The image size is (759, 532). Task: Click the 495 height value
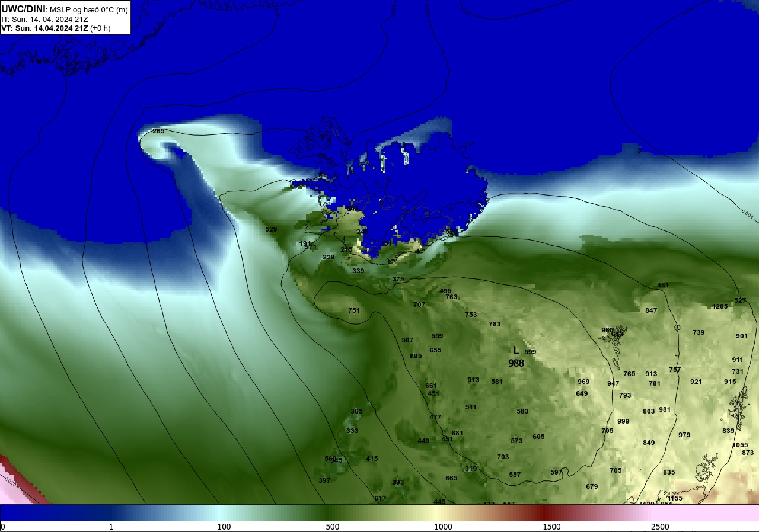click(445, 291)
